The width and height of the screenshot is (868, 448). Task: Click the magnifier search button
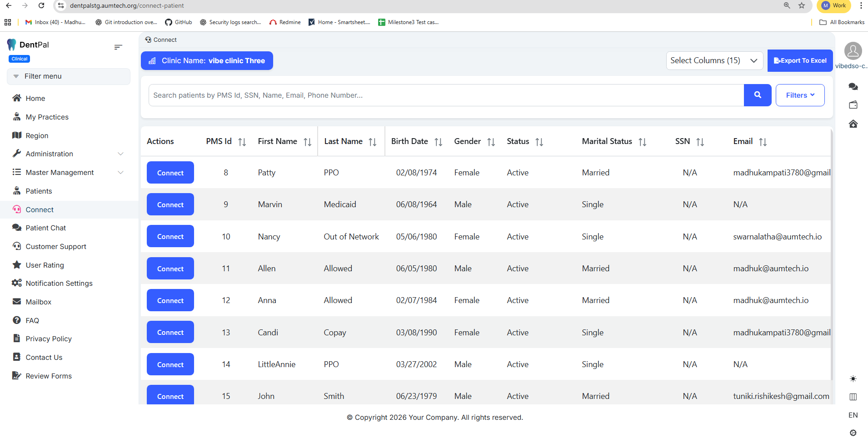coord(757,95)
